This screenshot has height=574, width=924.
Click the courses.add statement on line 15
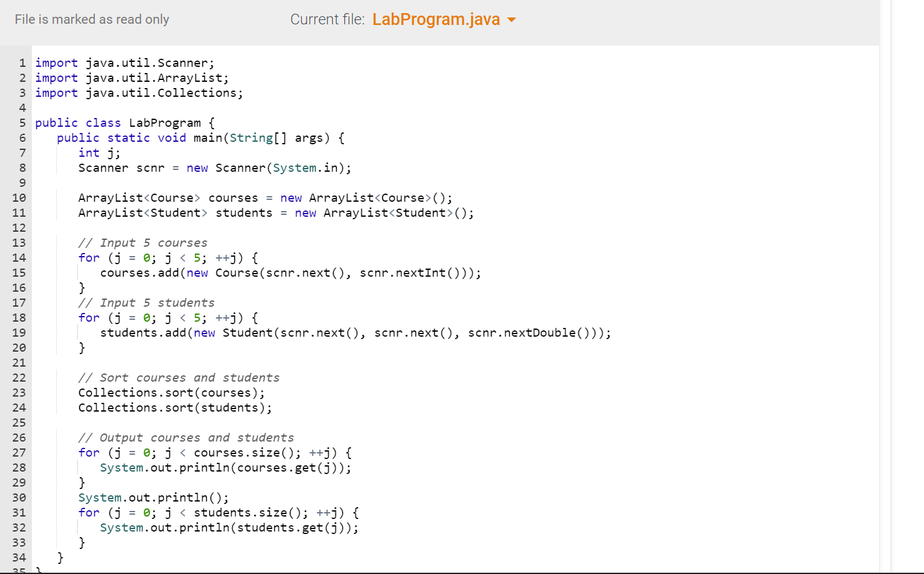click(x=291, y=272)
